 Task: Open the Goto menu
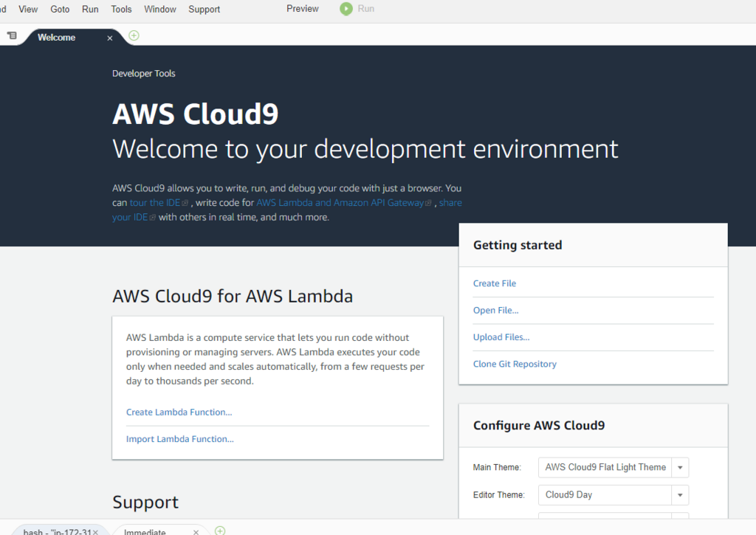tap(60, 9)
